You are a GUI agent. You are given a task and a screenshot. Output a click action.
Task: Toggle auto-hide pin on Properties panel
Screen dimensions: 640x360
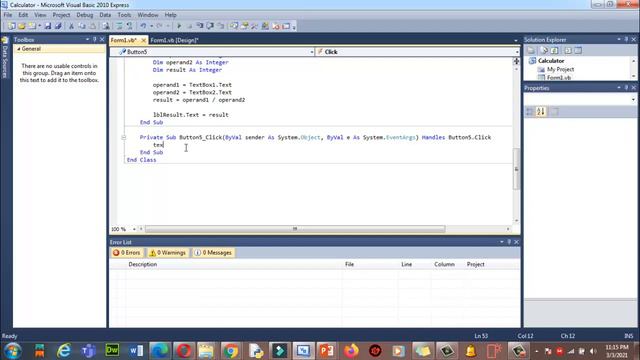626,88
